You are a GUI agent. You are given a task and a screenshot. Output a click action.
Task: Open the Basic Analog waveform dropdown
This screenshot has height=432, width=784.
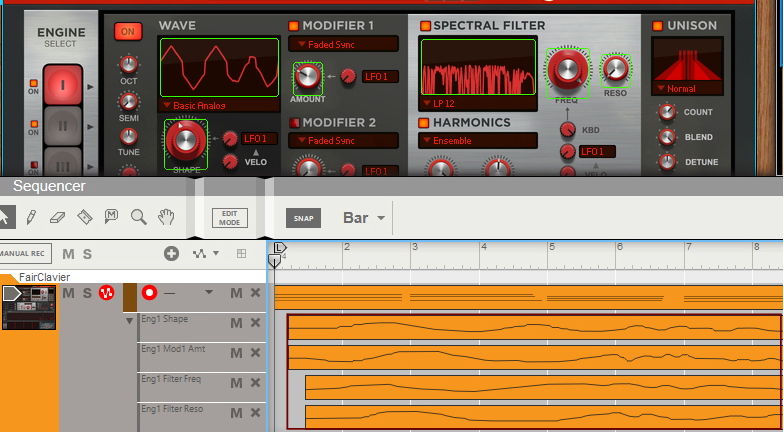point(218,104)
